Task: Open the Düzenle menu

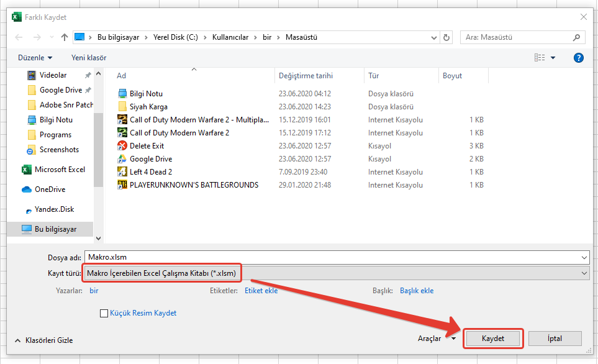Action: [x=35, y=58]
